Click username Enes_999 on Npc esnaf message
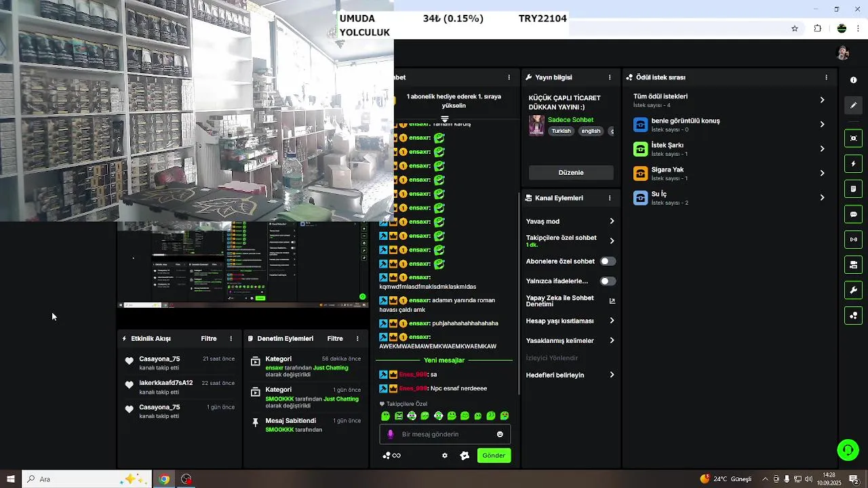 tap(413, 388)
